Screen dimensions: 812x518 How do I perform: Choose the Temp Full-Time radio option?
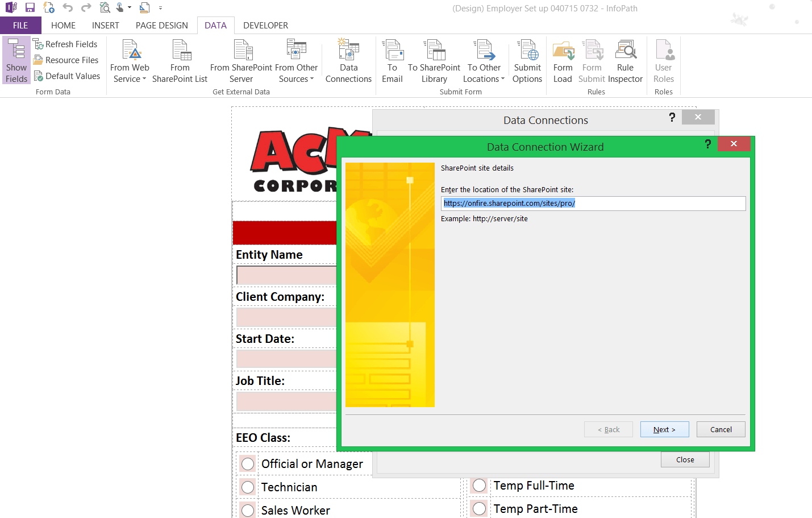point(480,486)
